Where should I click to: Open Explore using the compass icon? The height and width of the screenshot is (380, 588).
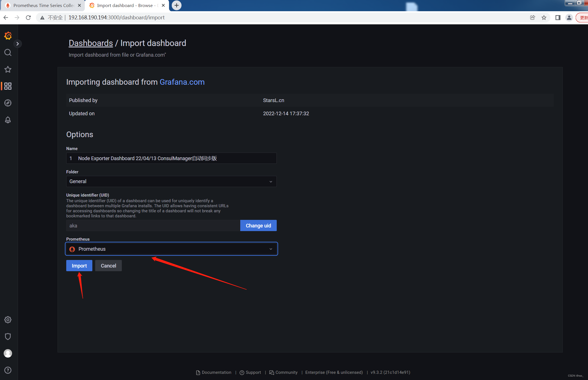pyautogui.click(x=8, y=103)
